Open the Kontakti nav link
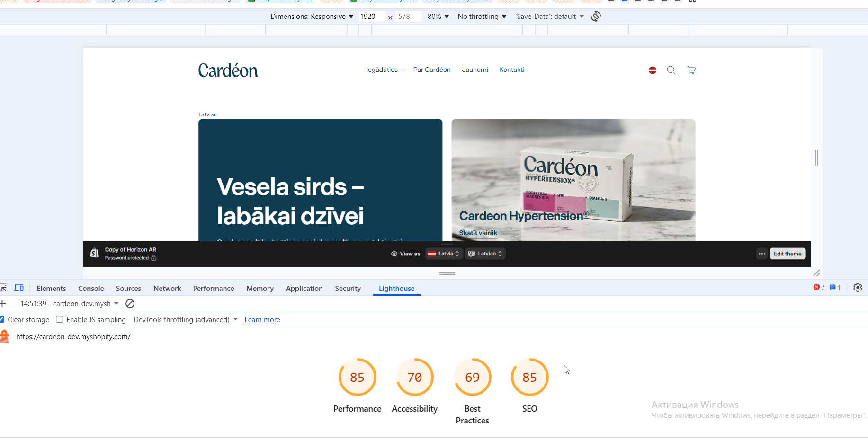Image resolution: width=868 pixels, height=440 pixels. pos(512,70)
